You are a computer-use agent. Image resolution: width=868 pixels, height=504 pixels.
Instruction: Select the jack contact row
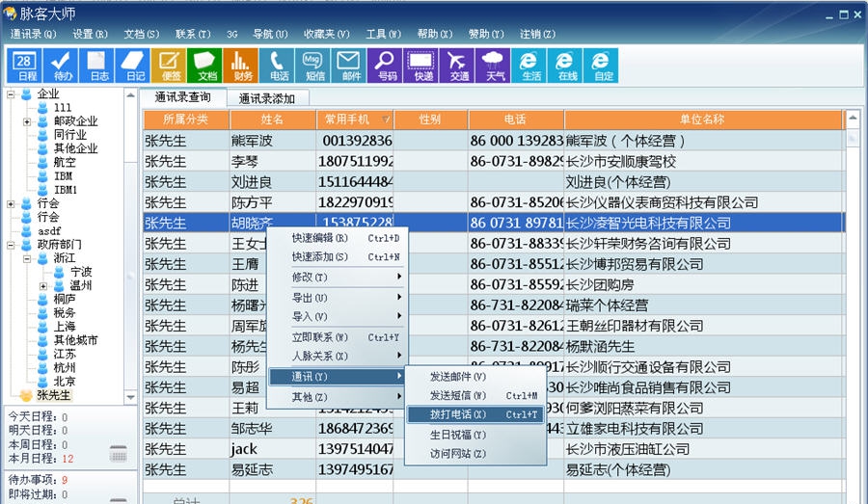[494, 449]
